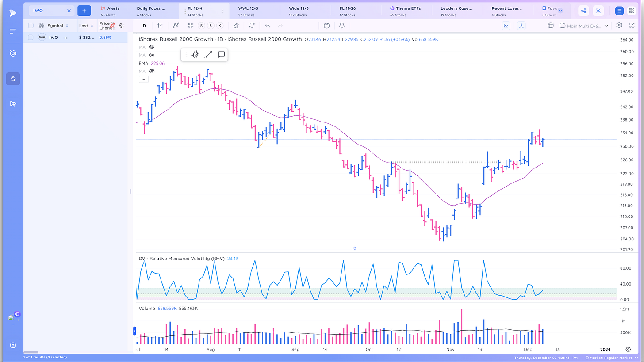Open column settings gear after Price Change

click(x=121, y=26)
